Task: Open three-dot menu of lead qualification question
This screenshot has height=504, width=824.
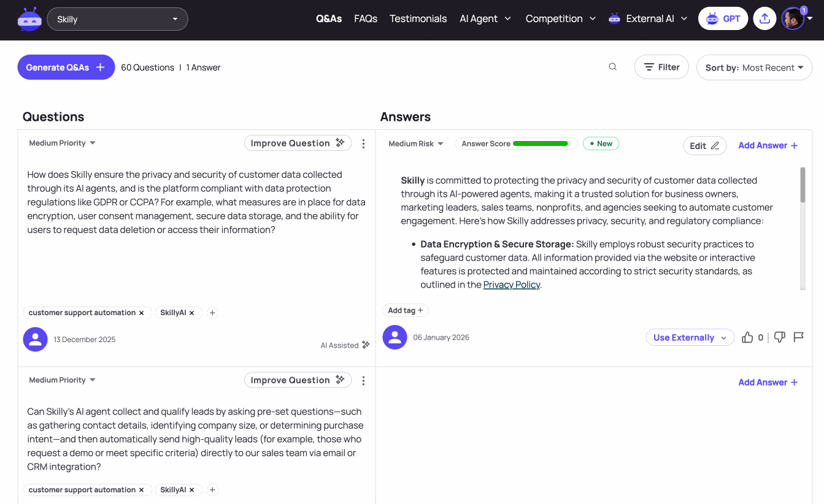Action: click(363, 381)
